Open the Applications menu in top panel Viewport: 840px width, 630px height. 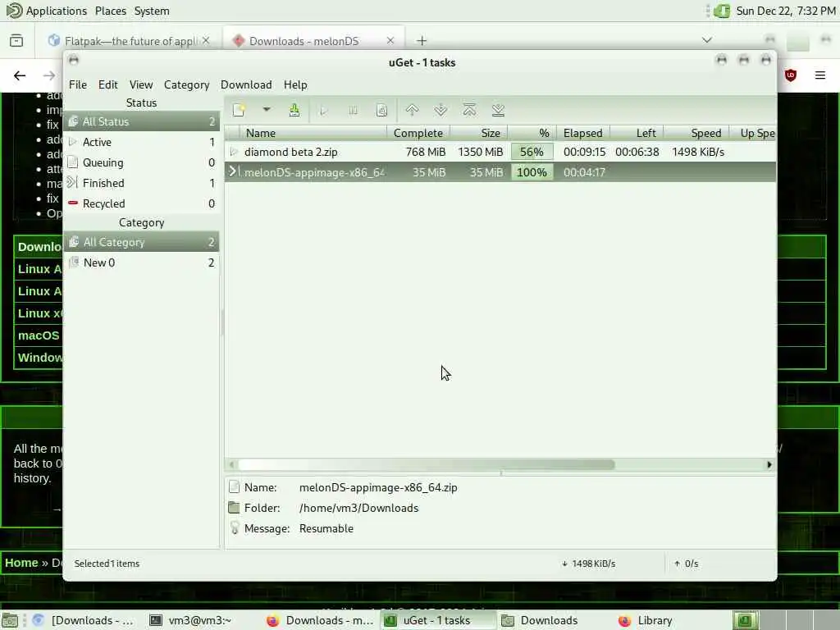(x=46, y=11)
